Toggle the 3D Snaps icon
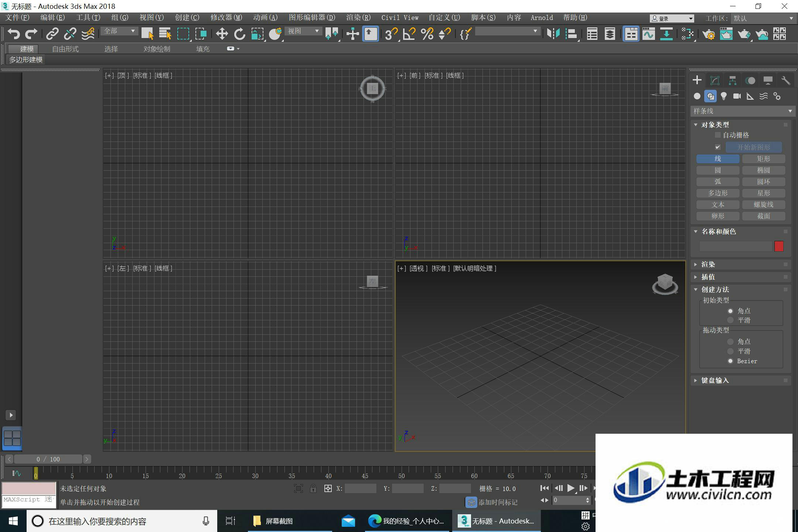Screen dimensions: 798x532 tap(391, 34)
